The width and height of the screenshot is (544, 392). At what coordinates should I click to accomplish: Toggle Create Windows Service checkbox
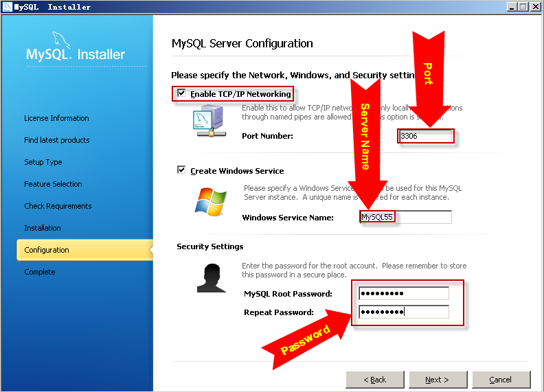point(181,170)
